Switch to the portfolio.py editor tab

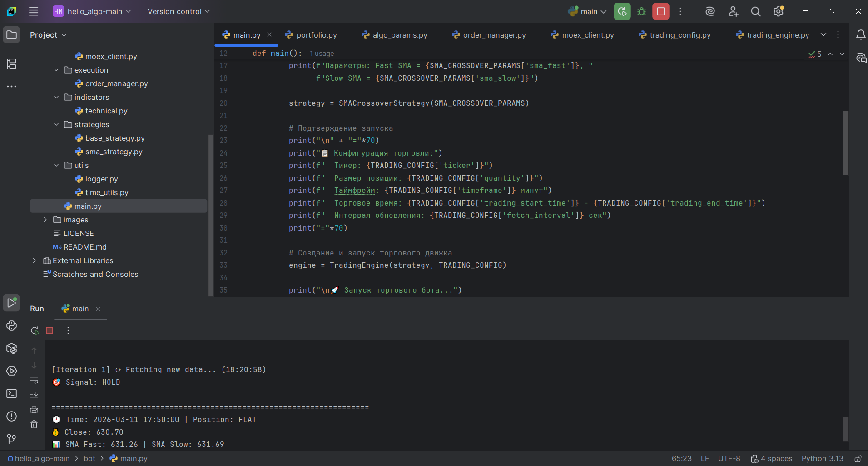coord(316,35)
